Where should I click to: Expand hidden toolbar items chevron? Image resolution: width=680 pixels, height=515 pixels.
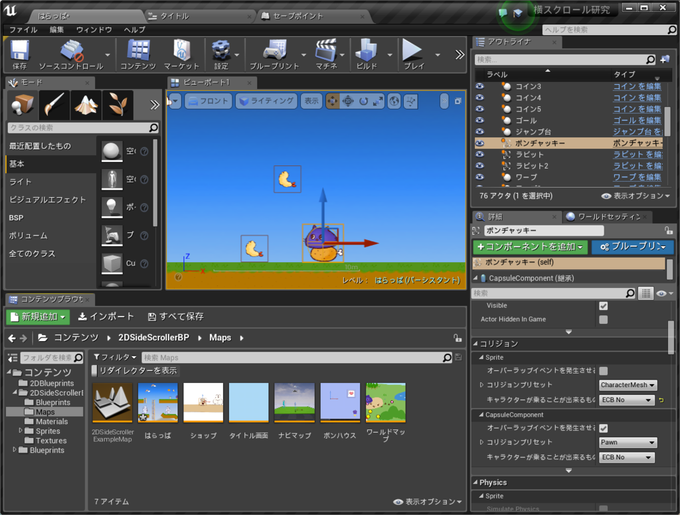pos(459,55)
